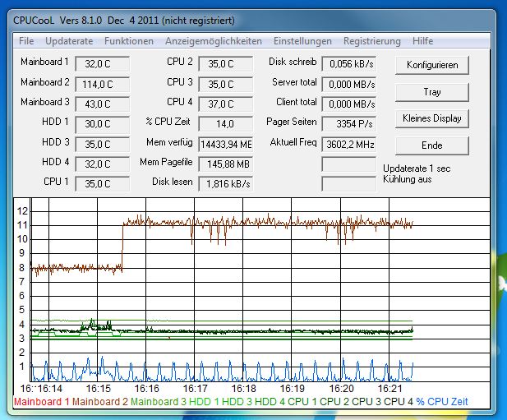Screen dimensions: 507x420
Task: Open the Updaterate menu
Action: 69,41
